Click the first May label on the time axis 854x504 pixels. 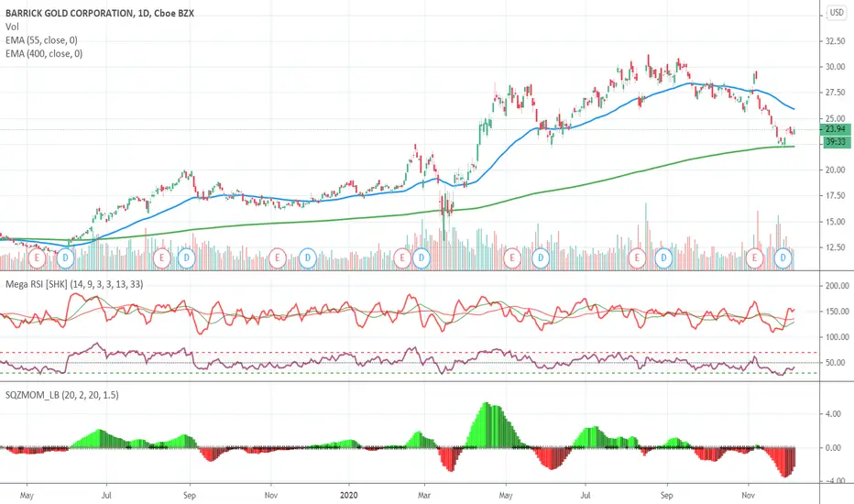click(x=27, y=495)
